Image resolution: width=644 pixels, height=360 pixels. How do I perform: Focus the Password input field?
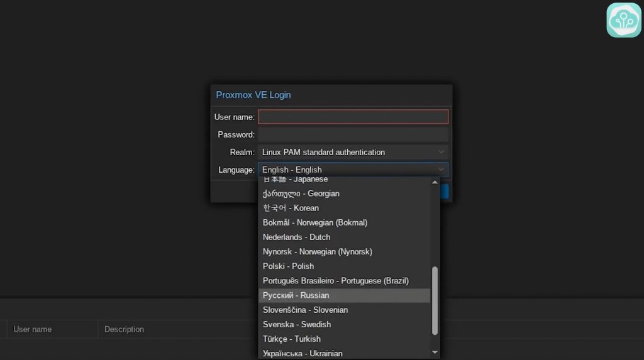point(353,134)
